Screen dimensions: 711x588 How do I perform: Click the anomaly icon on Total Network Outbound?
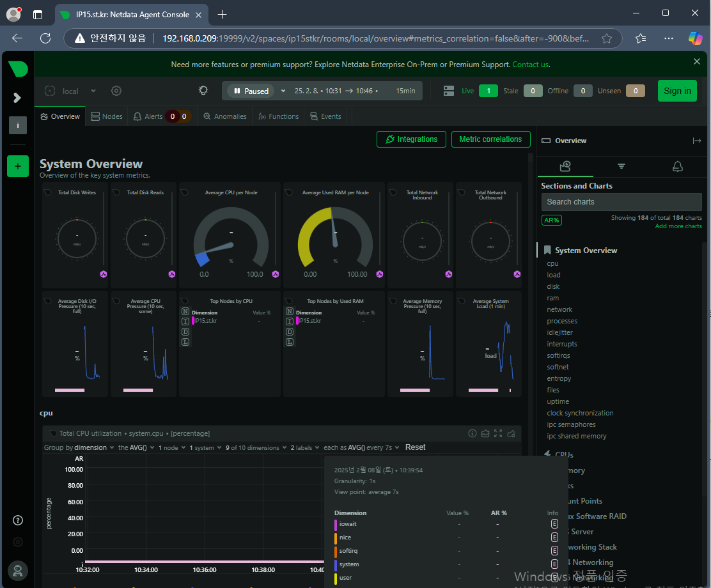(517, 274)
